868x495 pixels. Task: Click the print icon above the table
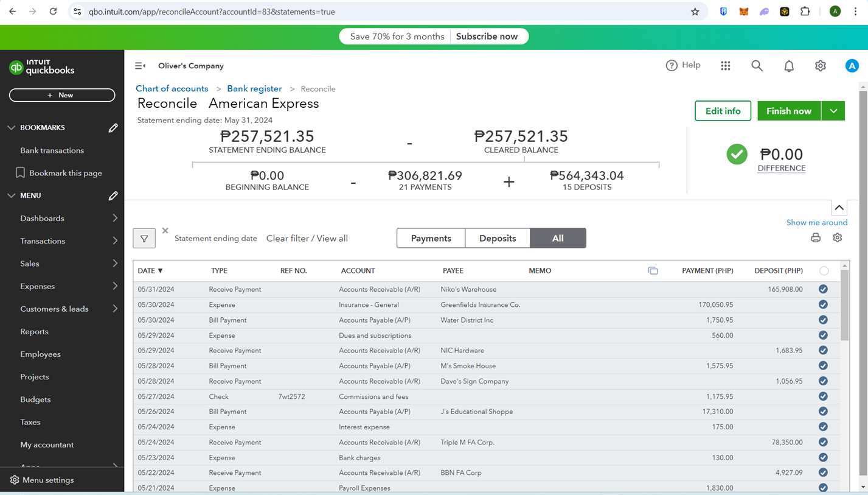[x=816, y=238]
